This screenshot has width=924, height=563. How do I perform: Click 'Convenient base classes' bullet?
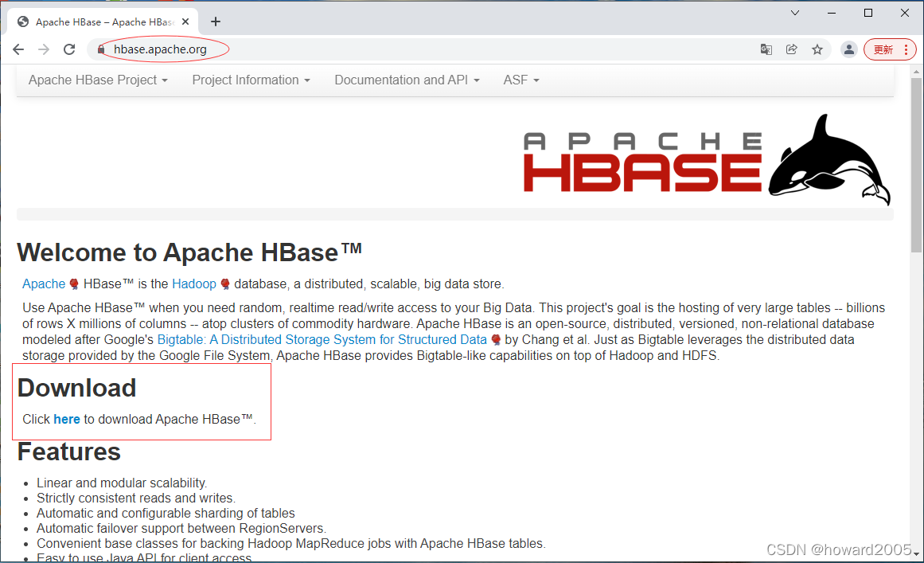pos(291,544)
